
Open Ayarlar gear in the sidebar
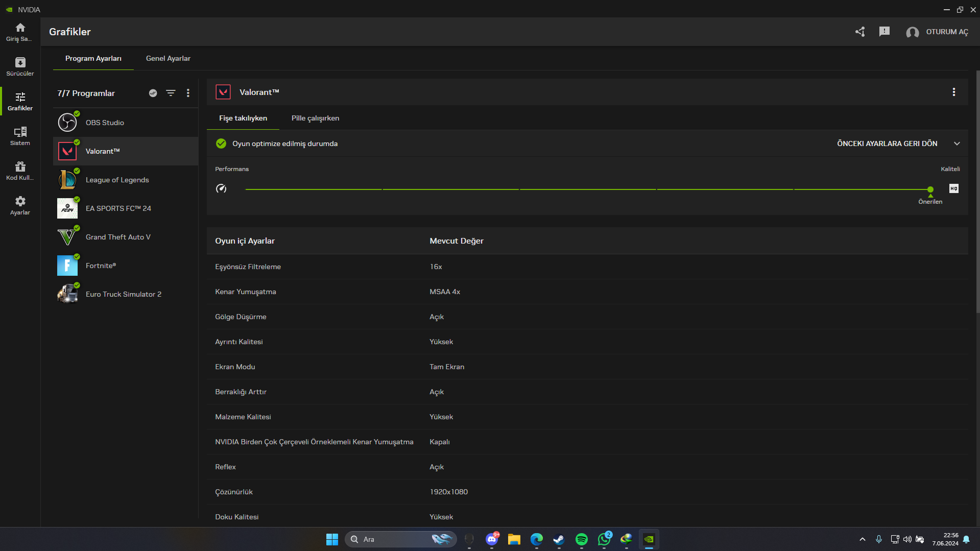tap(20, 205)
